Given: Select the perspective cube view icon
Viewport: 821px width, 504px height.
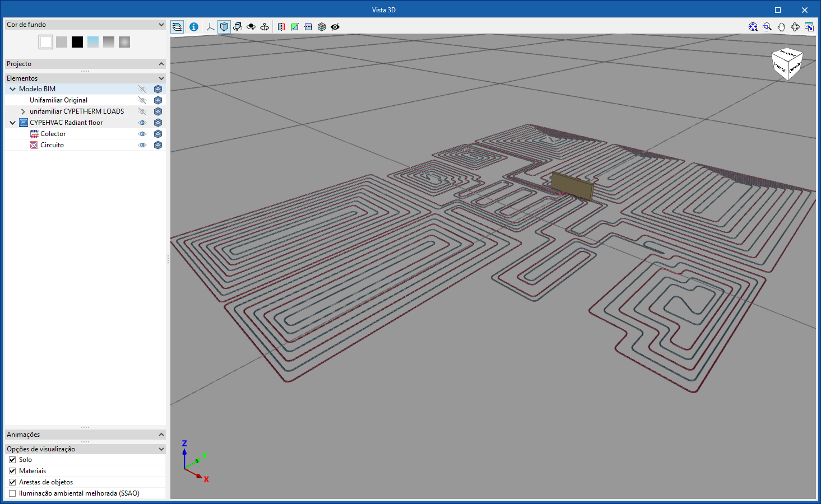Looking at the screenshot, I should [x=224, y=27].
